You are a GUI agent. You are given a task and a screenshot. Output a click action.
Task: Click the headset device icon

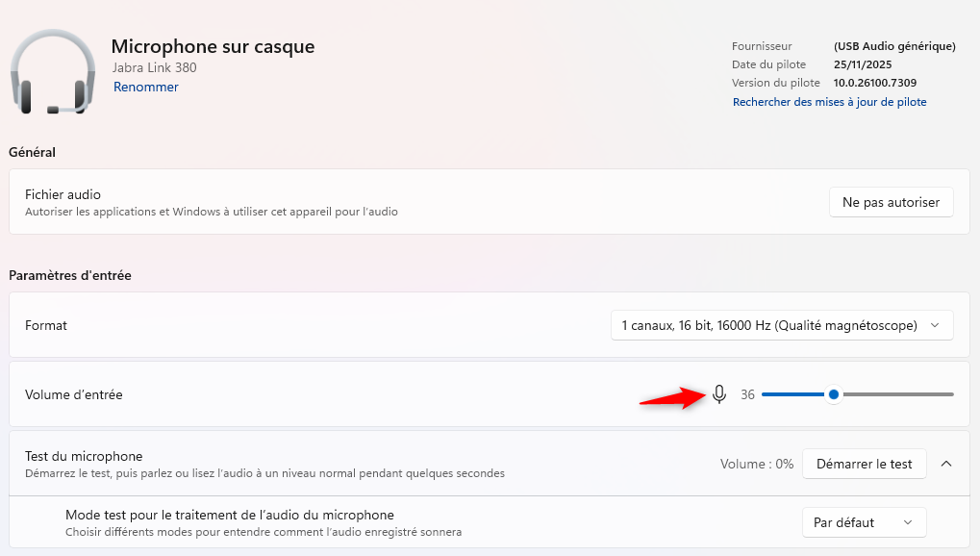coord(53,72)
